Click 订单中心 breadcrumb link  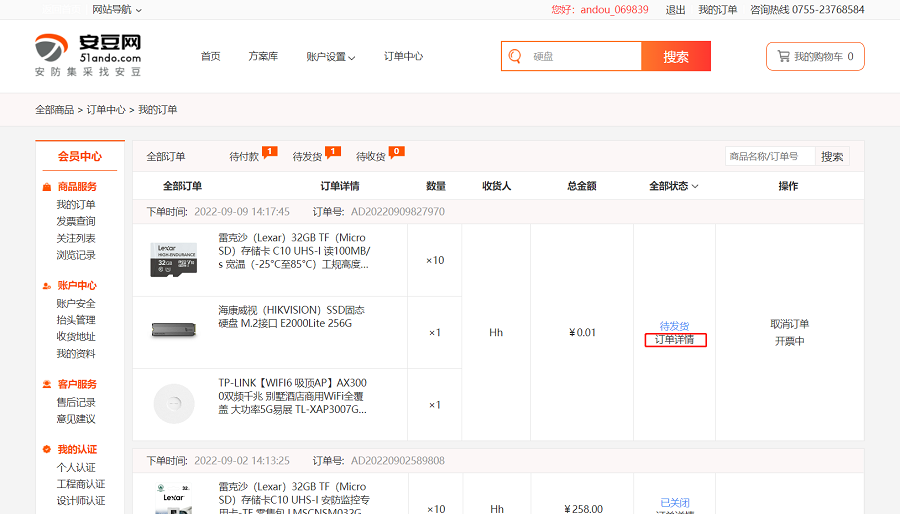(106, 110)
